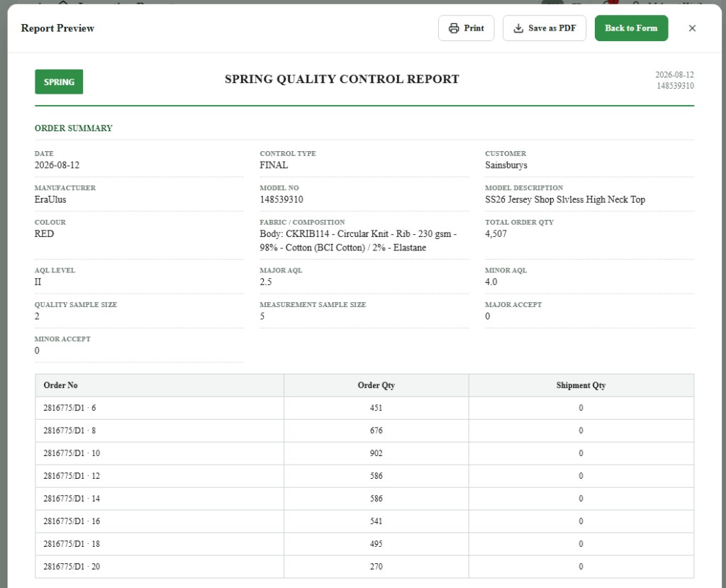This screenshot has height=588, width=726.
Task: Select the customer value Sainsburys
Action: (x=506, y=165)
